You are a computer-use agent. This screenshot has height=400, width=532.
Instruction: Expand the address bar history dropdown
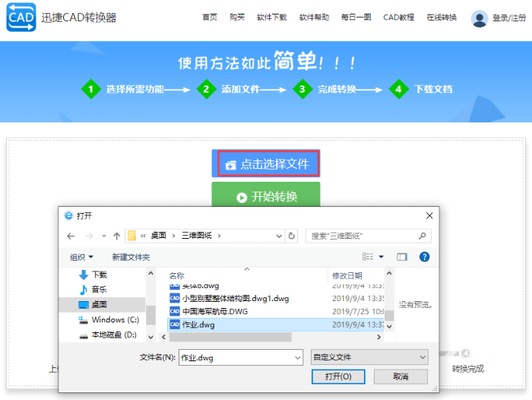pos(279,236)
